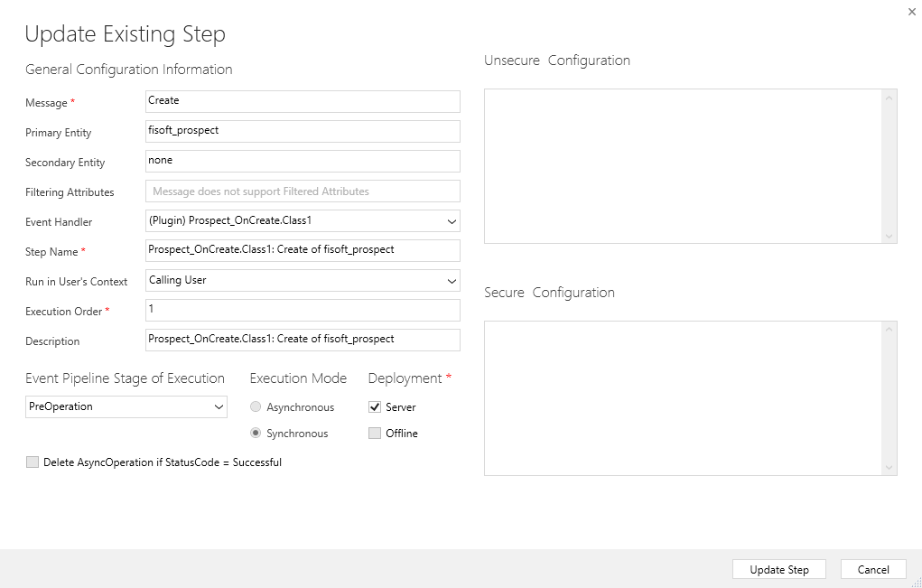Enable Offline deployment
The image size is (922, 588).
coord(374,433)
